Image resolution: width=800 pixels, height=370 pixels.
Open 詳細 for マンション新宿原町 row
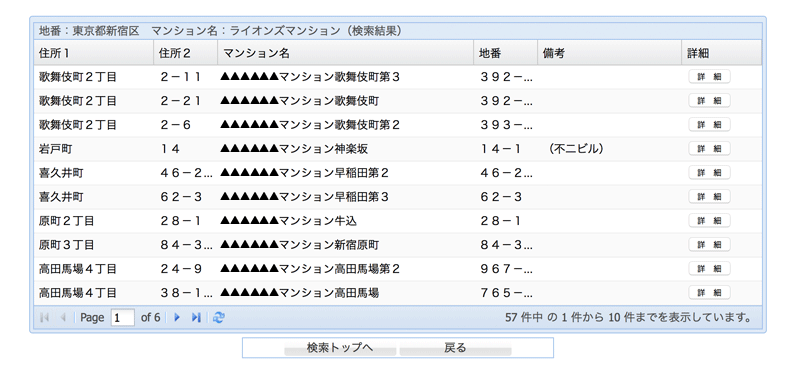(709, 244)
